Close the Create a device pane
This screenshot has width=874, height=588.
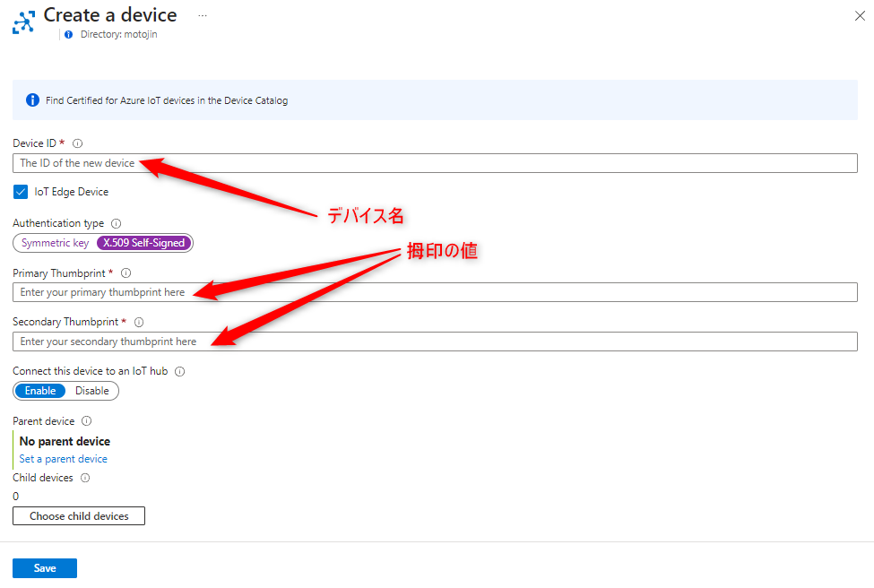click(860, 15)
